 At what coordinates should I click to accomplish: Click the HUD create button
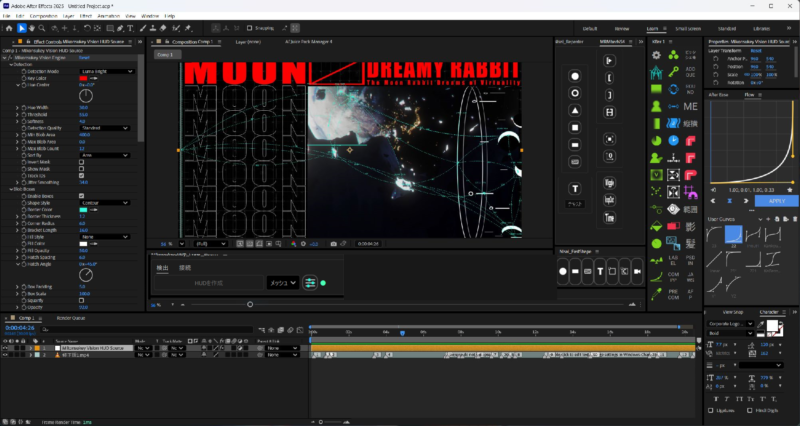coord(209,283)
